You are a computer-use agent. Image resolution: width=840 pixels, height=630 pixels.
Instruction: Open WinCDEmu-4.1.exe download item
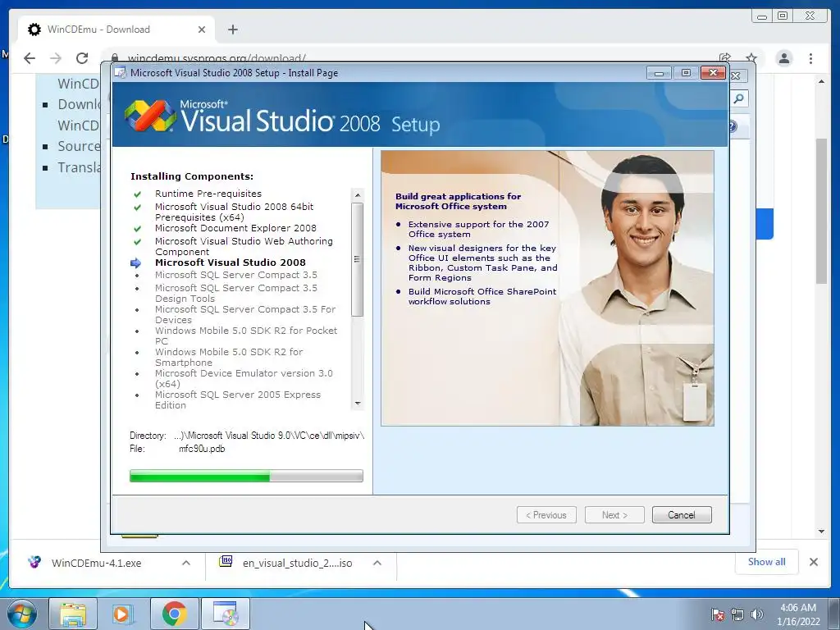(97, 563)
